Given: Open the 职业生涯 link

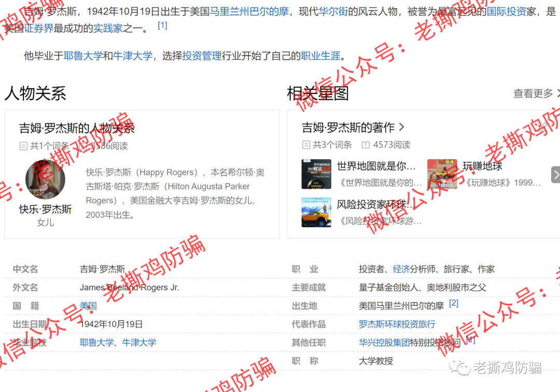Looking at the screenshot, I should [x=321, y=55].
